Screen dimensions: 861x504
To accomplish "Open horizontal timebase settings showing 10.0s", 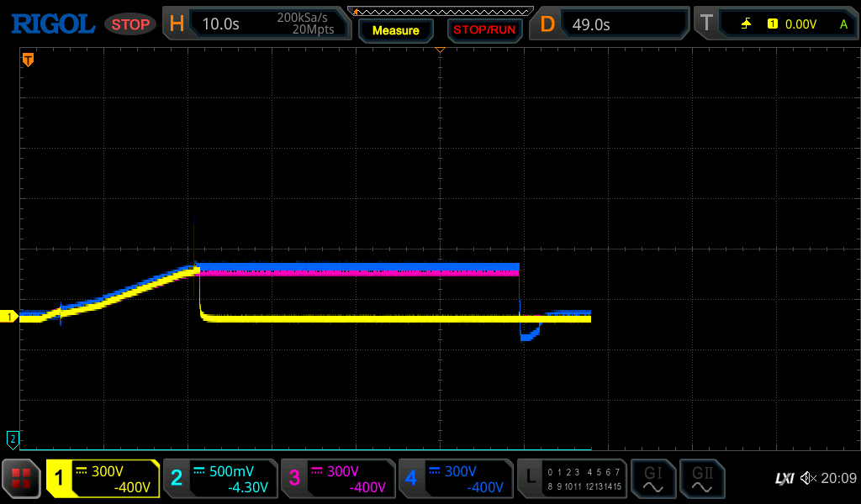I will 256,24.
